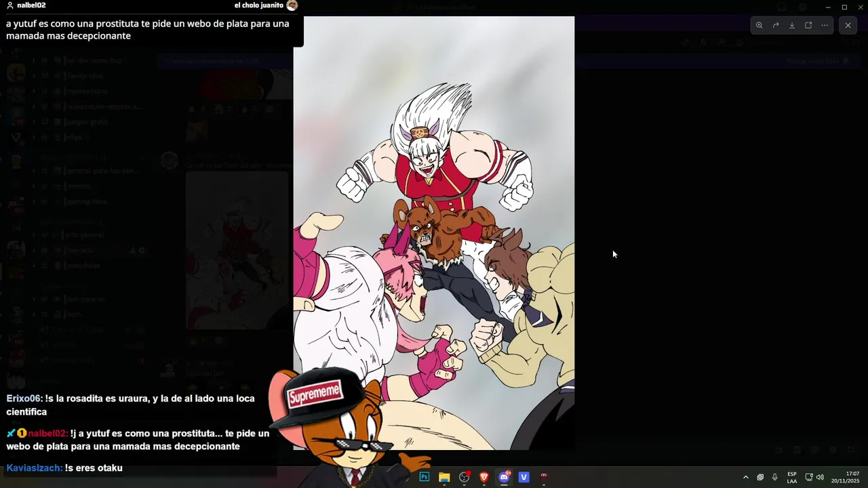Download the image with the download icon
The height and width of the screenshot is (488, 868).
click(792, 25)
